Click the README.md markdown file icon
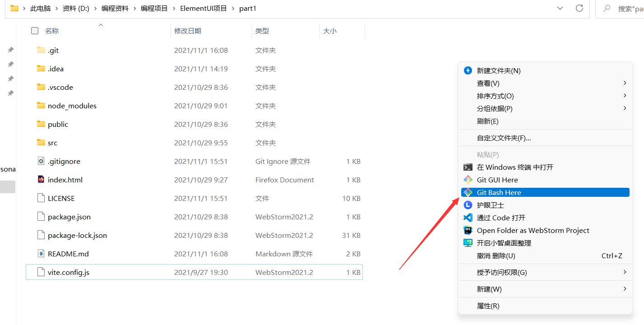The height and width of the screenshot is (325, 644). point(41,254)
